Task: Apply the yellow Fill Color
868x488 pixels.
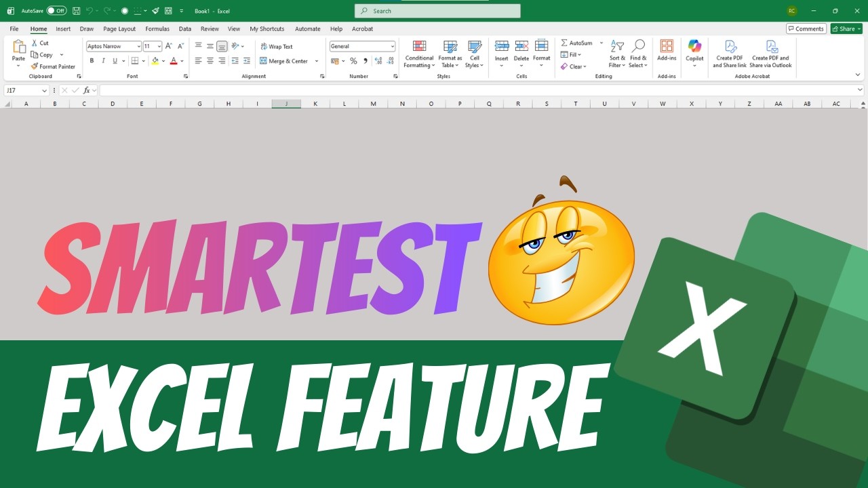Action: coord(155,61)
